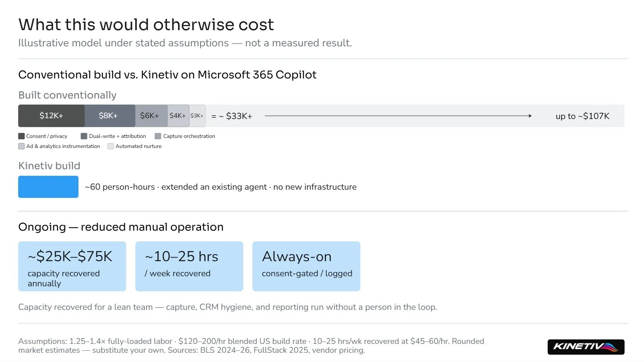Viewport: 644px width, 362px height.
Task: Select the Capture orchestration legend swatch
Action: click(158, 136)
